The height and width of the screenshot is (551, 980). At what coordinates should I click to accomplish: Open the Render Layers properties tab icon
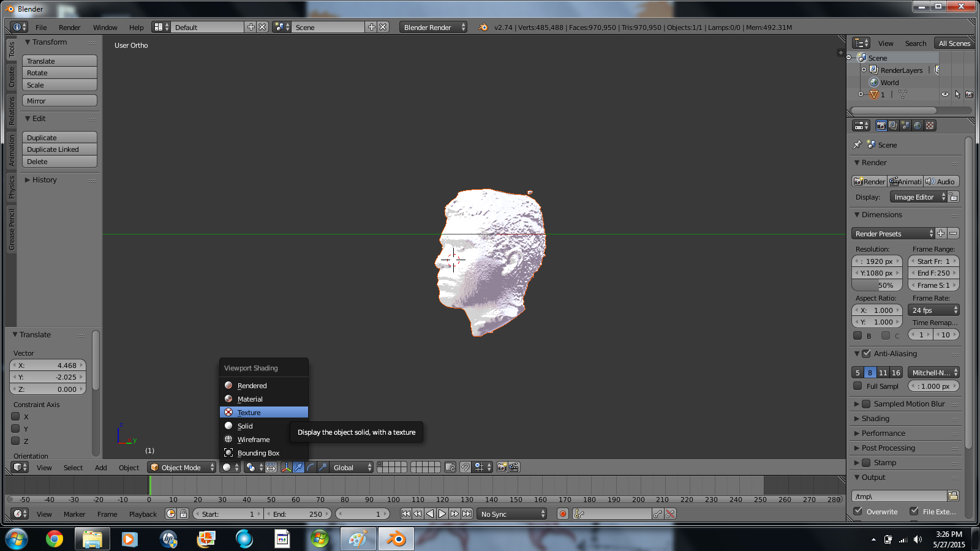click(x=893, y=126)
